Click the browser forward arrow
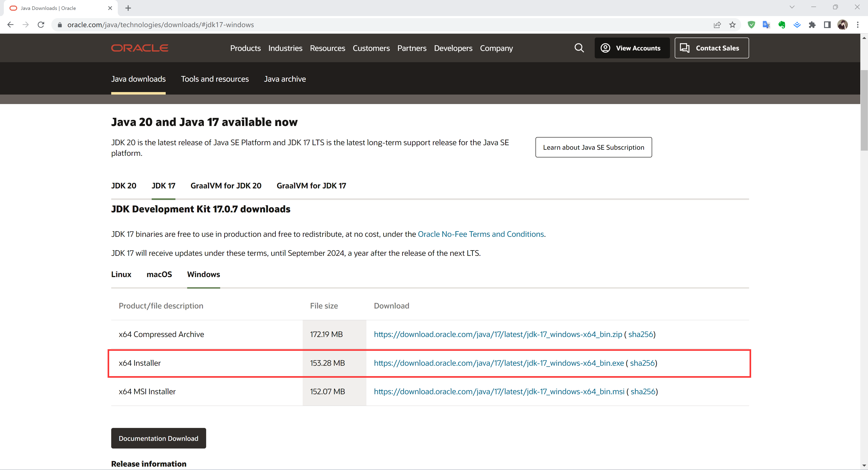The image size is (868, 470). click(x=26, y=25)
